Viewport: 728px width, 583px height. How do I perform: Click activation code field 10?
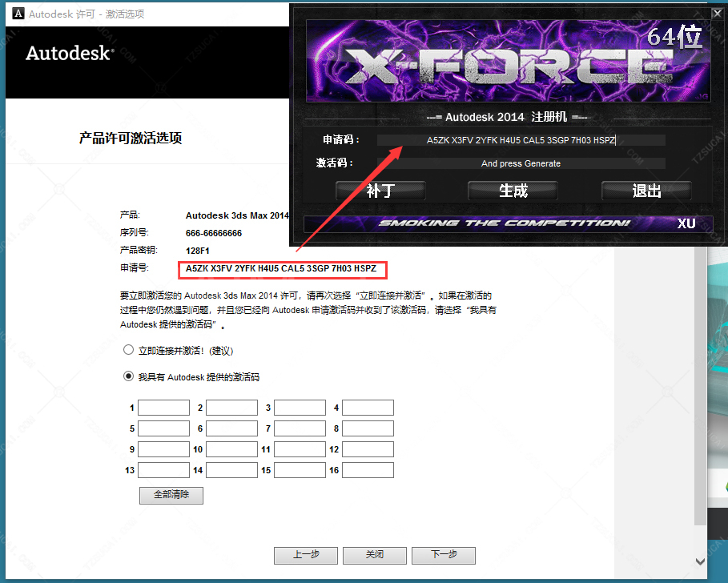click(231, 449)
